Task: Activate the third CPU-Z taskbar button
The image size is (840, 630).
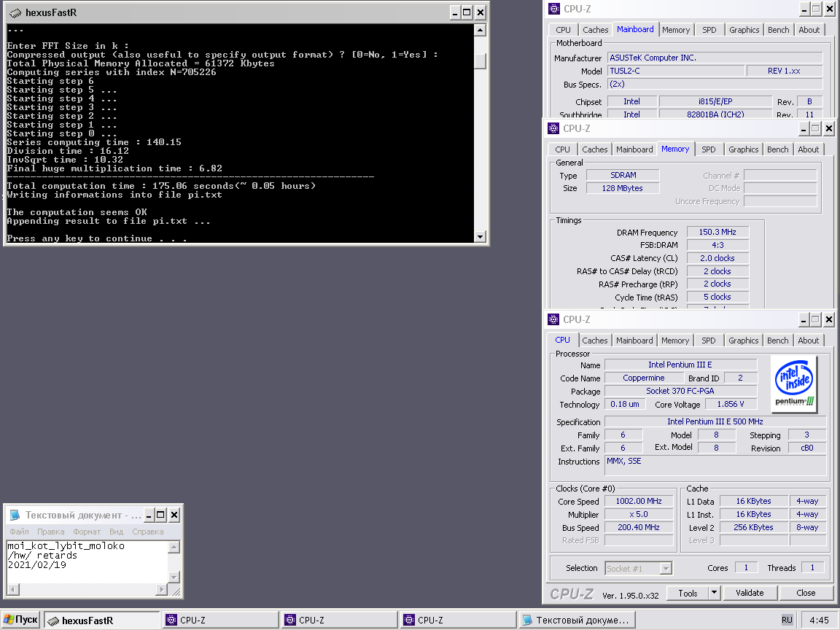Action: click(x=459, y=621)
